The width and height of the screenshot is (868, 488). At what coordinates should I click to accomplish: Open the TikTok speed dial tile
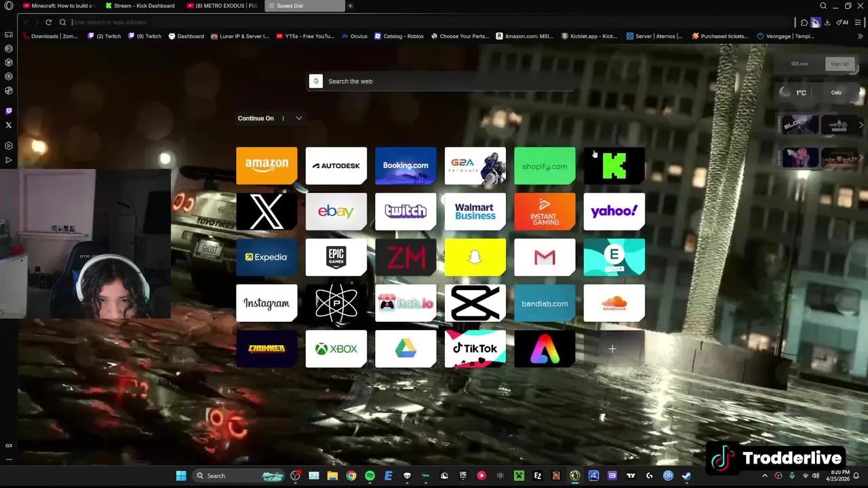(x=475, y=349)
